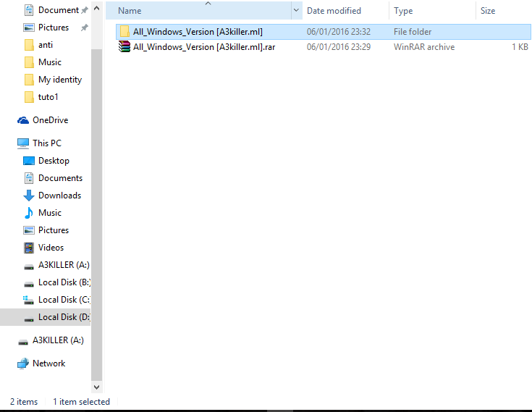532x412 pixels.
Task: Open the Document quick access label
Action: click(59, 10)
